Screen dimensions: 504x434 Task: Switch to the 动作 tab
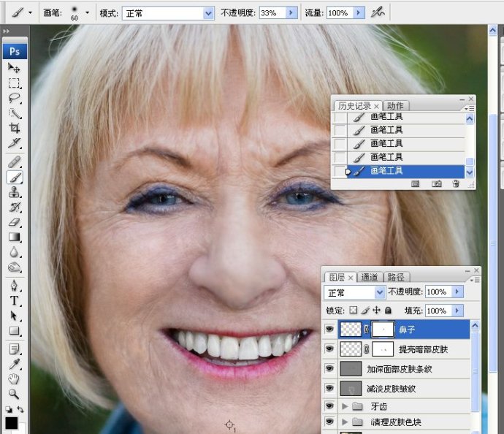pyautogui.click(x=395, y=106)
